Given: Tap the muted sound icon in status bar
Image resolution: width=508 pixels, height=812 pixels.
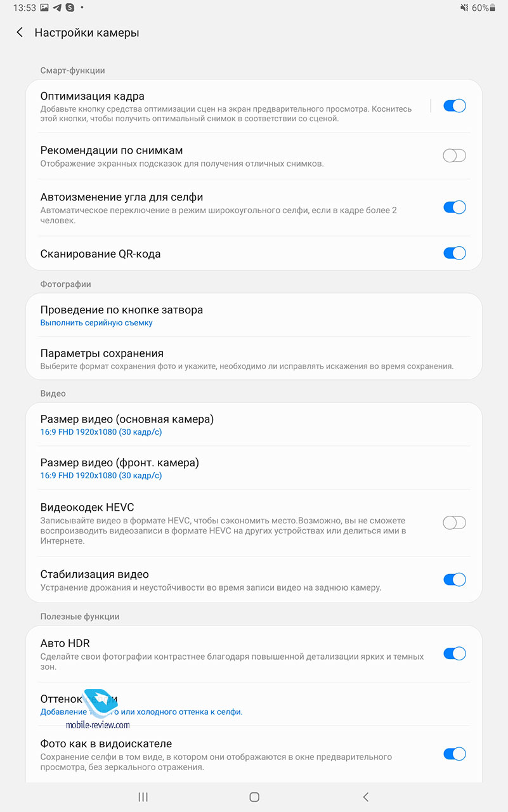Looking at the screenshot, I should (x=465, y=8).
